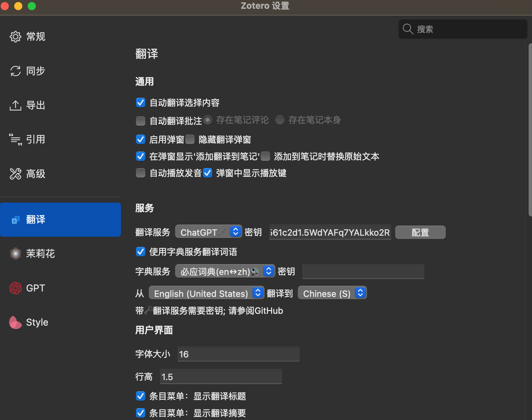Enable 自动翻译批注 checkbox

tap(141, 121)
